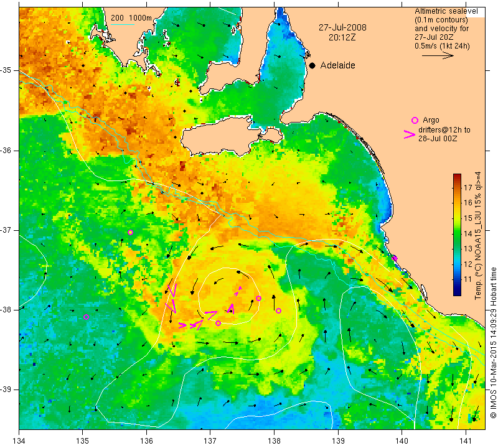This screenshot has height=448, width=498.
Task: Click the longitude axis label 139
Action: 338,441
